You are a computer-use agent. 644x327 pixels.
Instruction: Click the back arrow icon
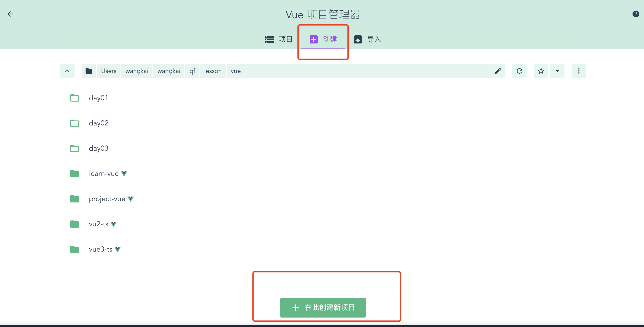10,14
